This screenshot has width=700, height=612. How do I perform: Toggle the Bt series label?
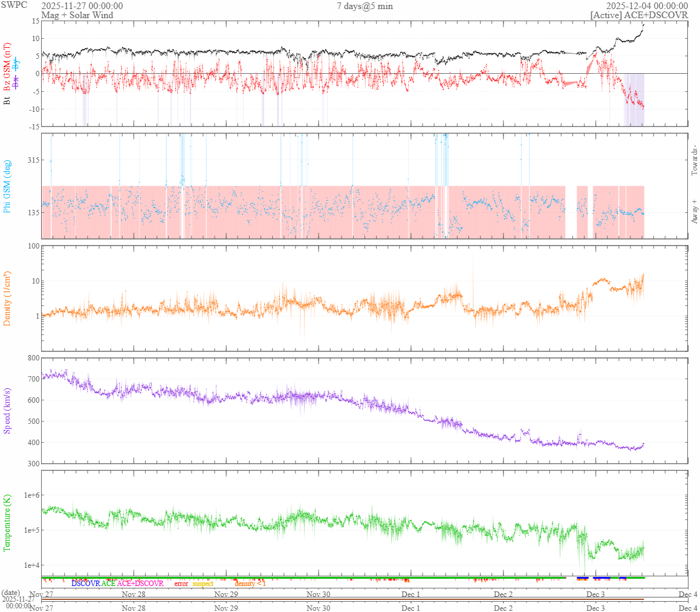click(7, 102)
